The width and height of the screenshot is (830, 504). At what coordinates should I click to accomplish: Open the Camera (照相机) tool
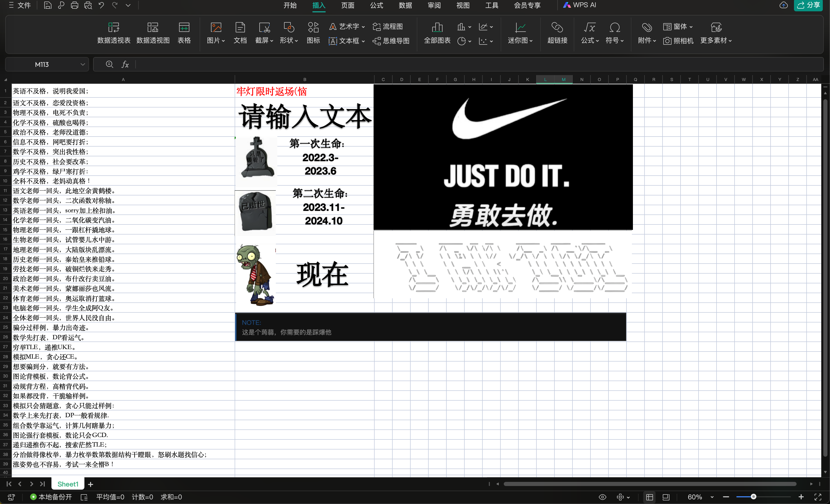(678, 41)
